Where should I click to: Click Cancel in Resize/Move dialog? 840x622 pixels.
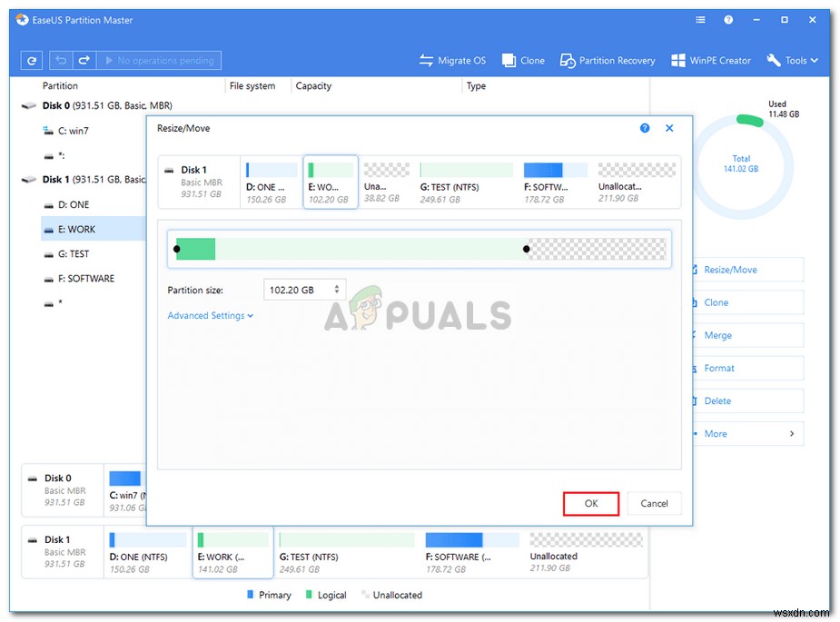654,504
